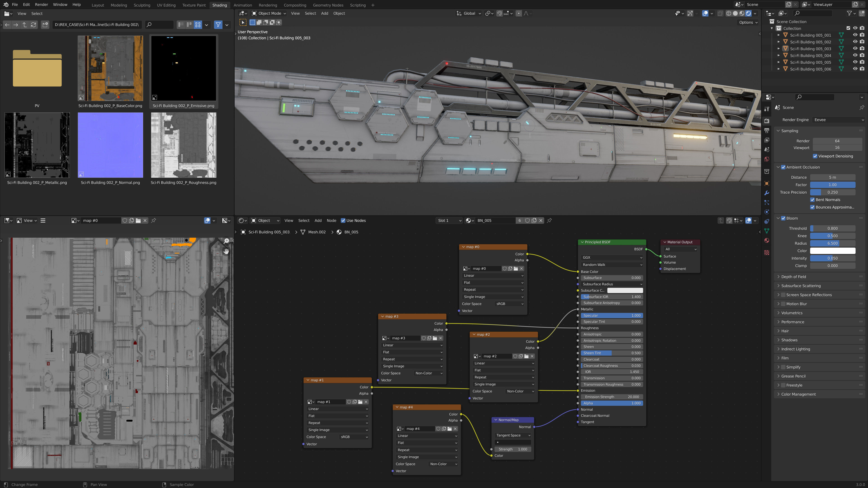Hide Sci-Fi Building 005_004 in viewport
This screenshot has height=488, width=868.
(855, 55)
